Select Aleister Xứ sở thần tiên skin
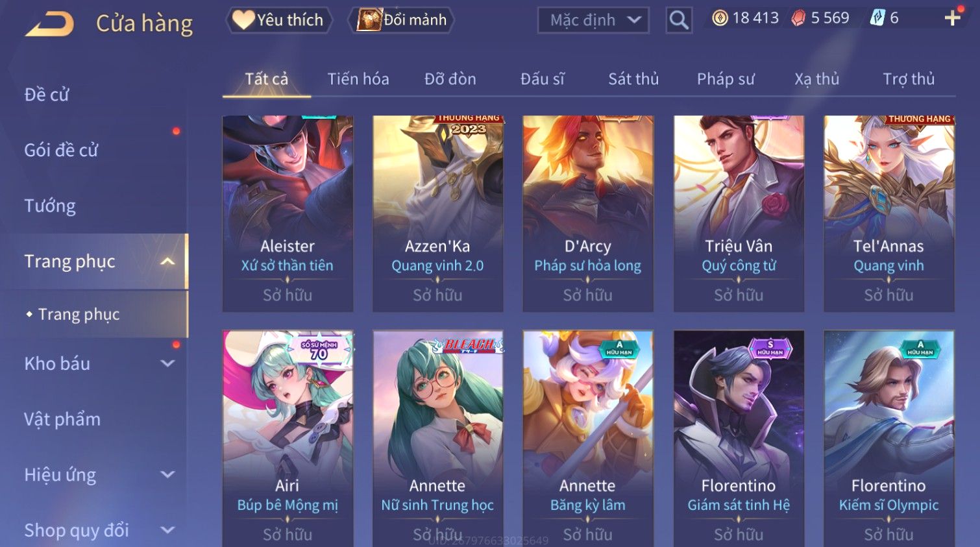Viewport: 980px width, 547px height. coord(288,213)
